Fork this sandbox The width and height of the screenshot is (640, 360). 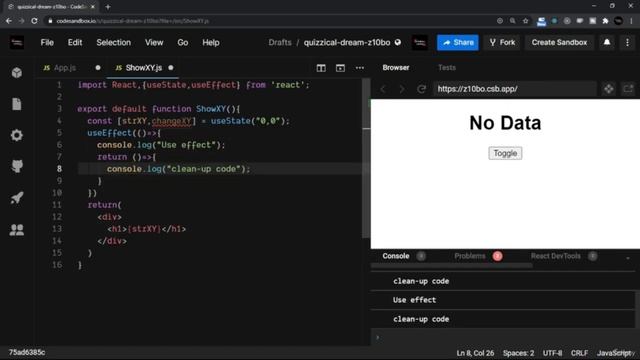tap(502, 42)
